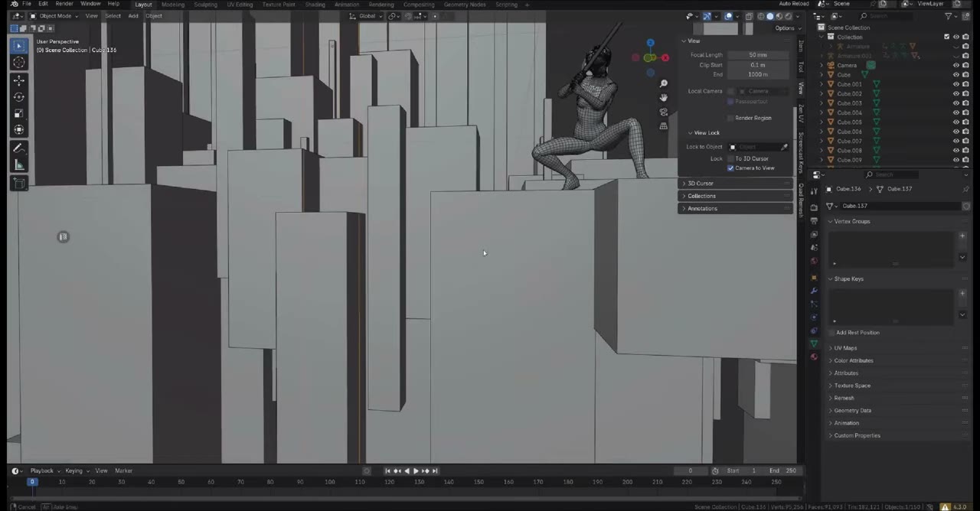Open the Global orientation dropdown
The width and height of the screenshot is (980, 511).
tap(367, 16)
